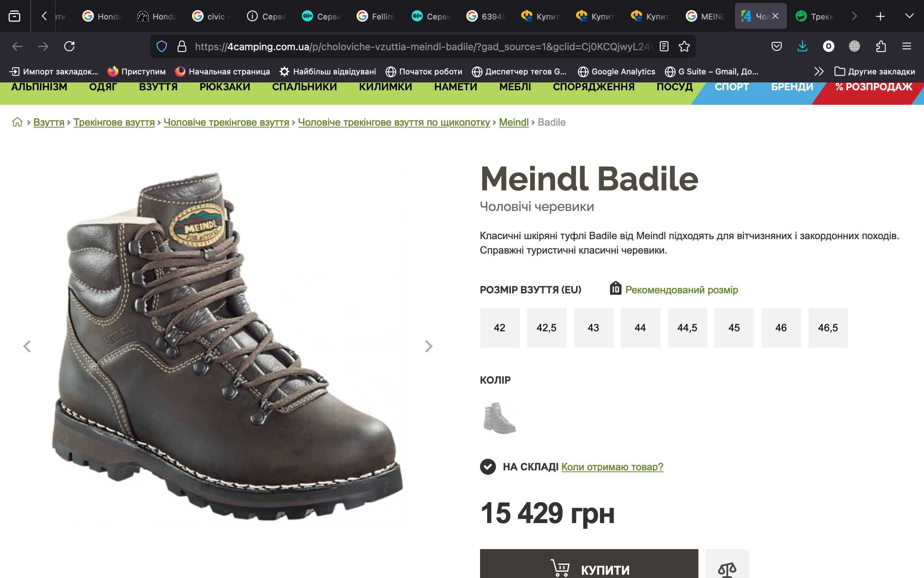The width and height of the screenshot is (924, 578).
Task: Open G Suite – Gmail bookmark
Action: click(711, 72)
